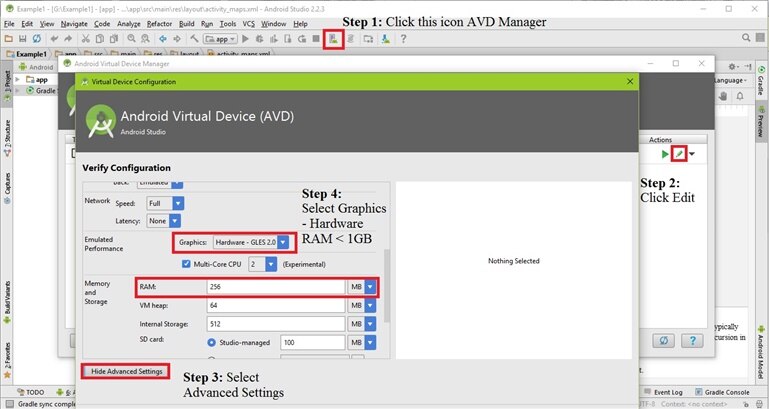This screenshot has height=409, width=769.
Task: Click the Save All toolbar icon
Action: point(23,39)
